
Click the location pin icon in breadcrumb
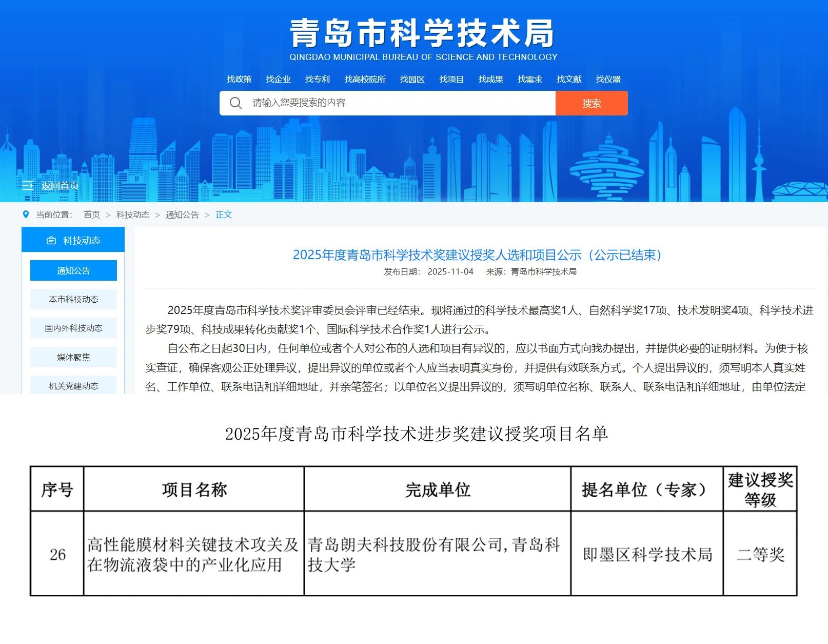click(26, 214)
